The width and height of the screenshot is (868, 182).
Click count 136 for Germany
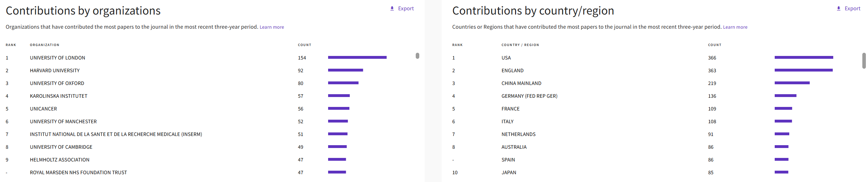click(712, 96)
